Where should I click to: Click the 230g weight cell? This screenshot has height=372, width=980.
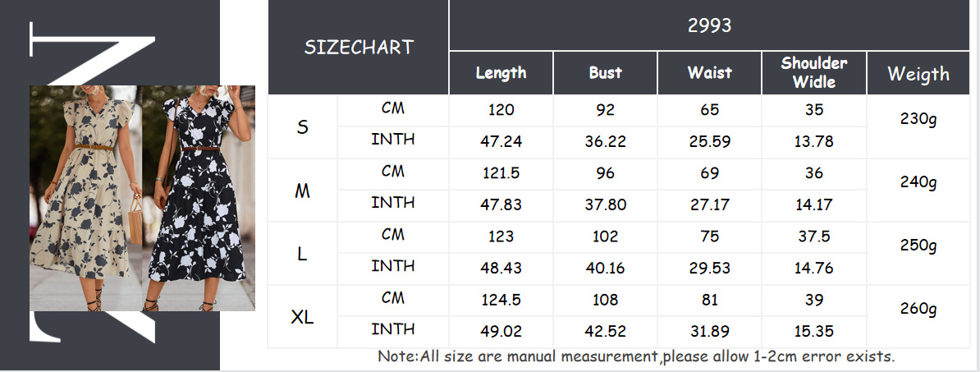click(x=918, y=120)
